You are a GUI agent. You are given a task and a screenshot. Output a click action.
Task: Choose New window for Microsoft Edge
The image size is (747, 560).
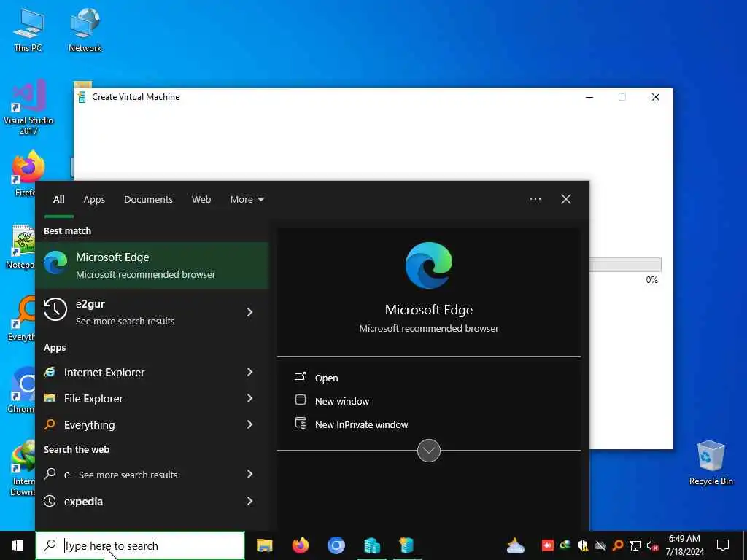[x=342, y=402]
